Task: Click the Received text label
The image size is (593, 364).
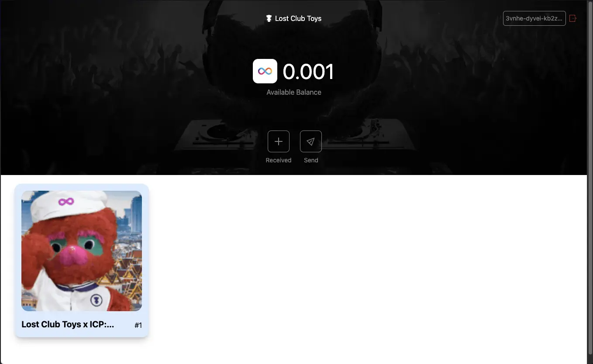Action: pos(279,160)
